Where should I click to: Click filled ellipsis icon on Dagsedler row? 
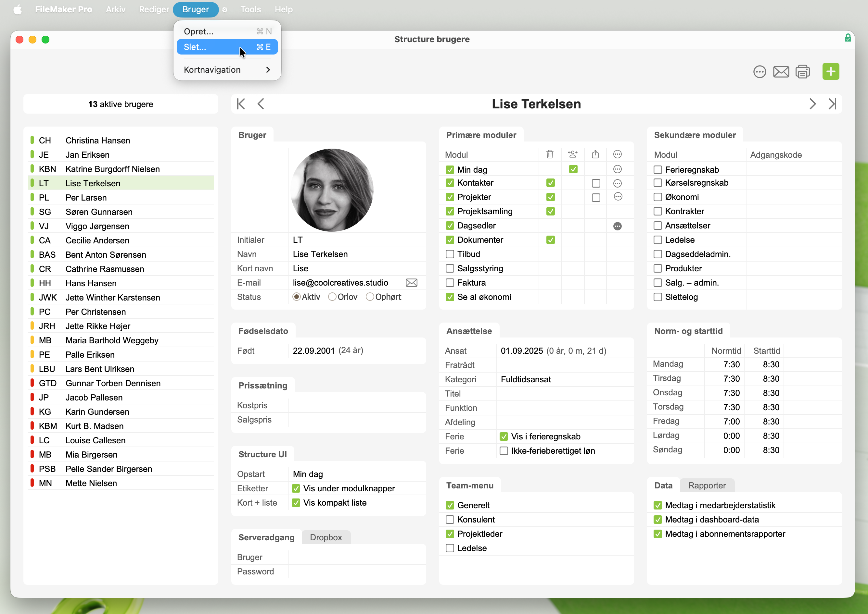(x=617, y=226)
